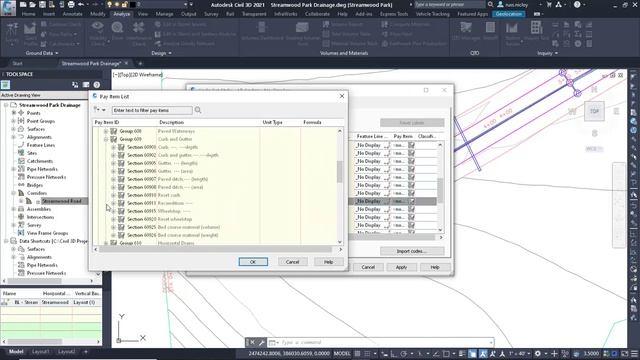
Task: Open the Home ribbon tab
Action: (x=29, y=14)
